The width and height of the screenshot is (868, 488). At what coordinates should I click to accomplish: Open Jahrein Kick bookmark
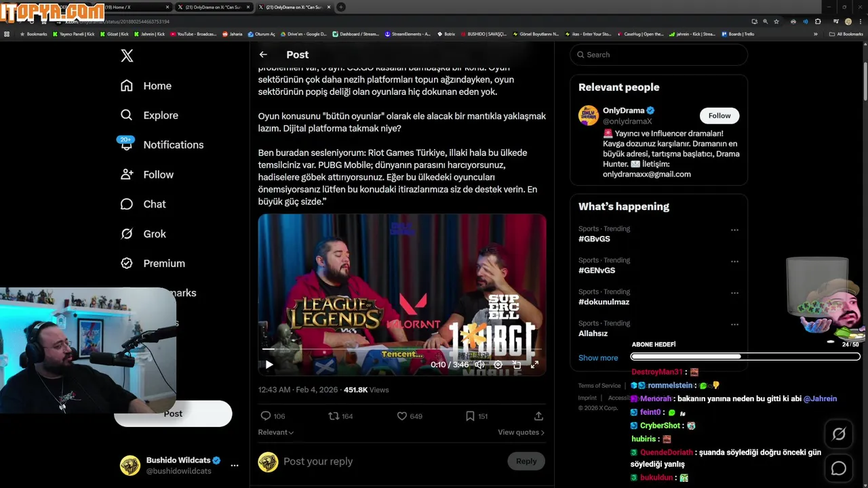coord(149,34)
